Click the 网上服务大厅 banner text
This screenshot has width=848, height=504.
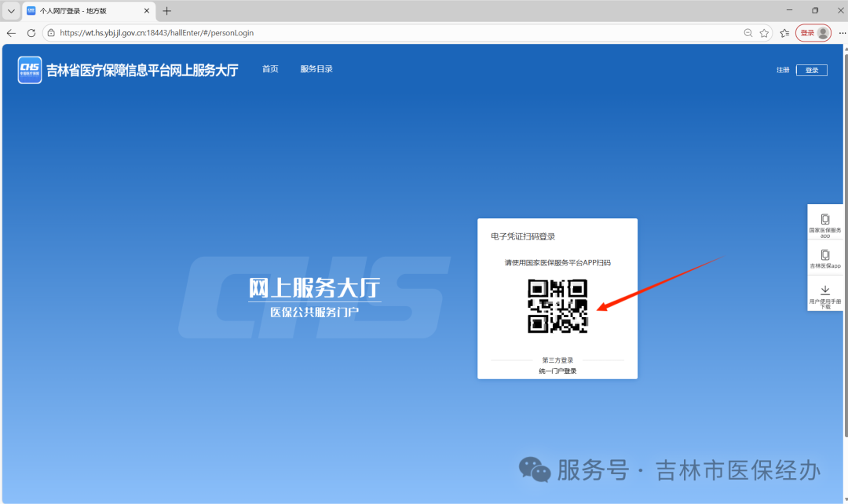click(315, 287)
